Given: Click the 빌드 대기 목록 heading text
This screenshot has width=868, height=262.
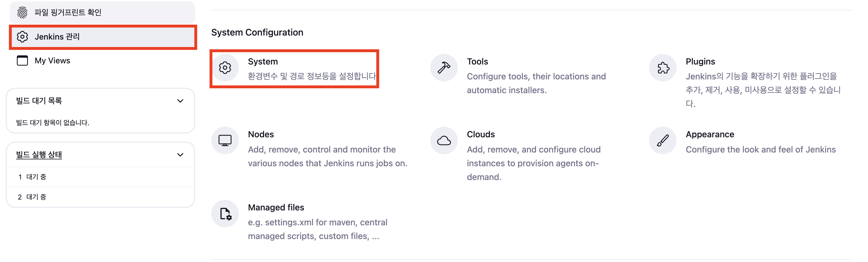Looking at the screenshot, I should pyautogui.click(x=39, y=101).
